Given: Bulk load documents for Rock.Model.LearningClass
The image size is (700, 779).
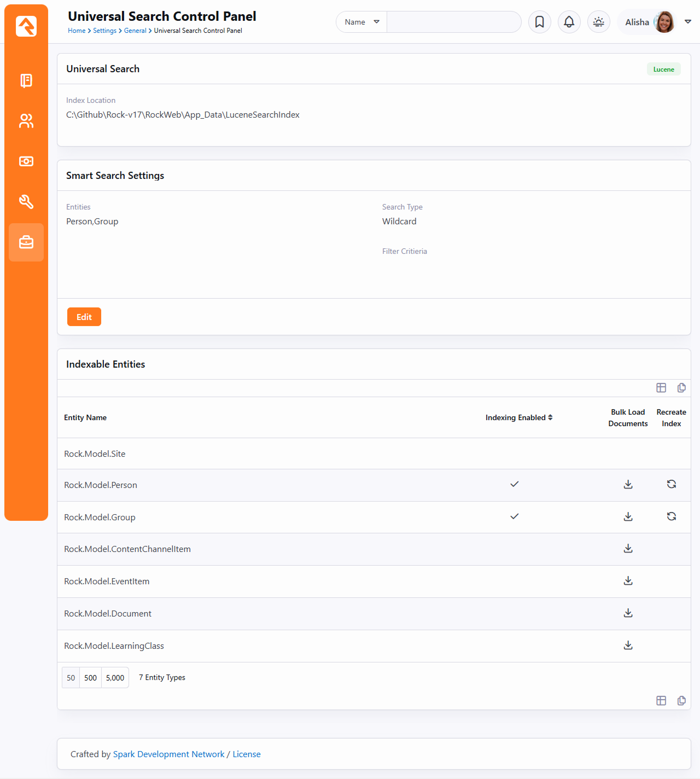Looking at the screenshot, I should 628,645.
